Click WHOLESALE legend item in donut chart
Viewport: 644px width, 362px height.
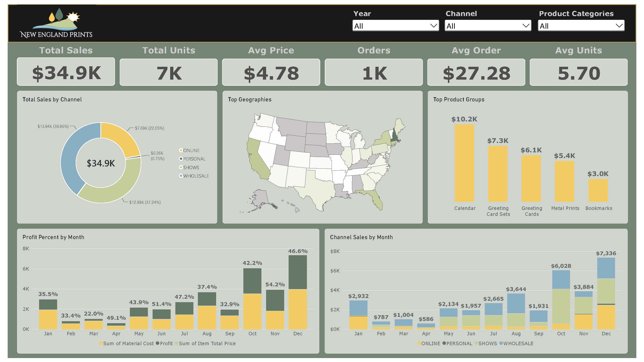click(x=194, y=176)
